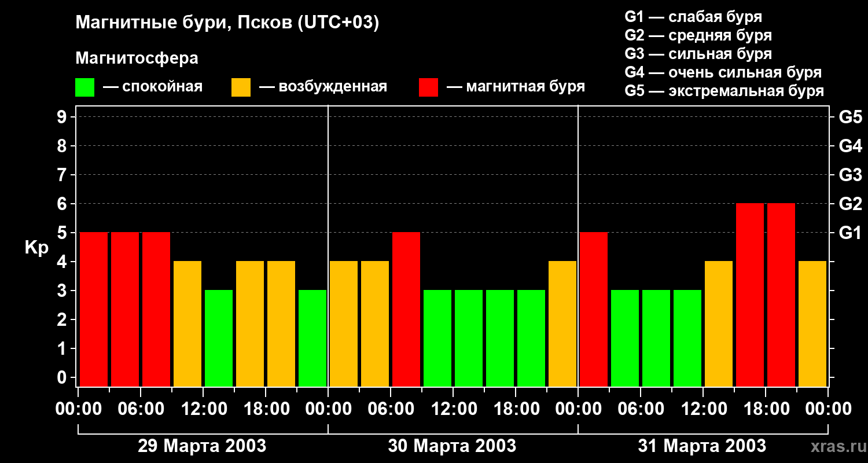Click the "Kp" axis title on the left
868x463 pixels.
click(x=36, y=248)
